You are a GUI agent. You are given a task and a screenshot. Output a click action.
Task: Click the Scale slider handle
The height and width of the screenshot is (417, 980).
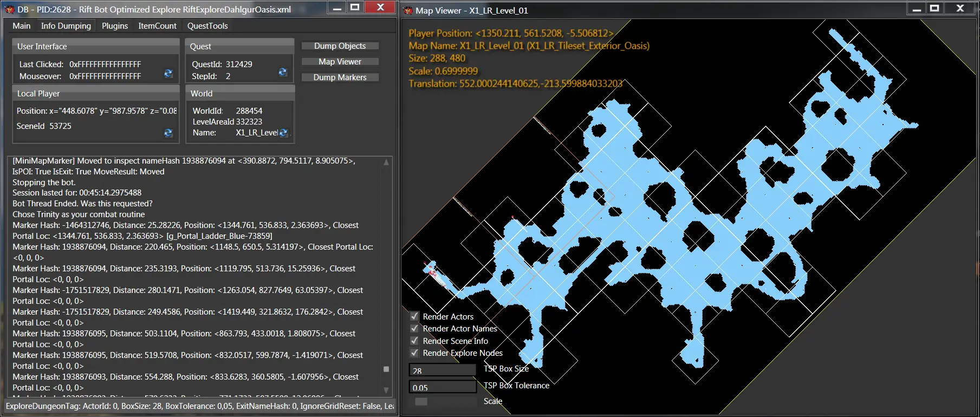421,401
